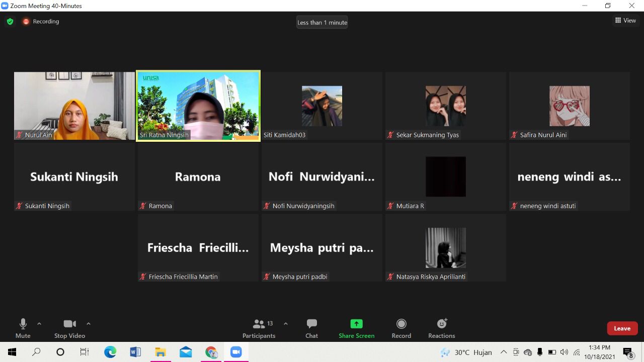Open Wi-Fi network settings in tray
Image resolution: width=644 pixels, height=362 pixels.
[x=577, y=352]
